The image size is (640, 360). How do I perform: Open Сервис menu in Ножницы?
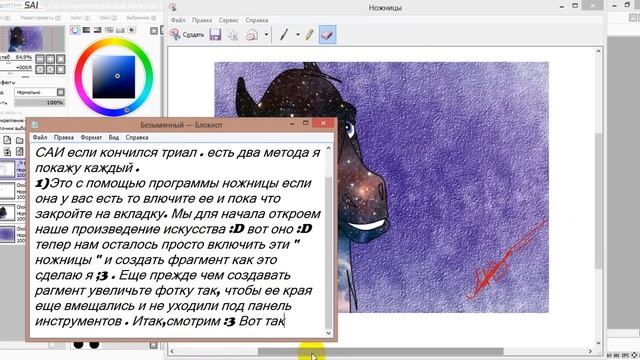[228, 20]
